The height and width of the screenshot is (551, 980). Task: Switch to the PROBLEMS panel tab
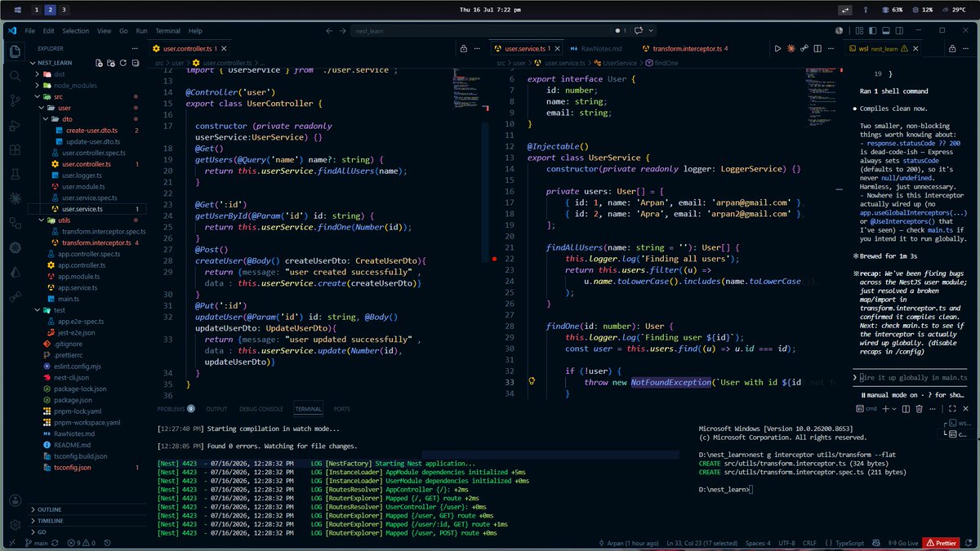176,409
